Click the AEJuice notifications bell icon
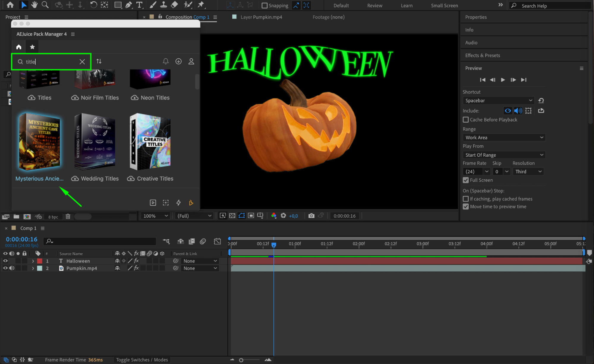The image size is (594, 364). click(x=166, y=61)
